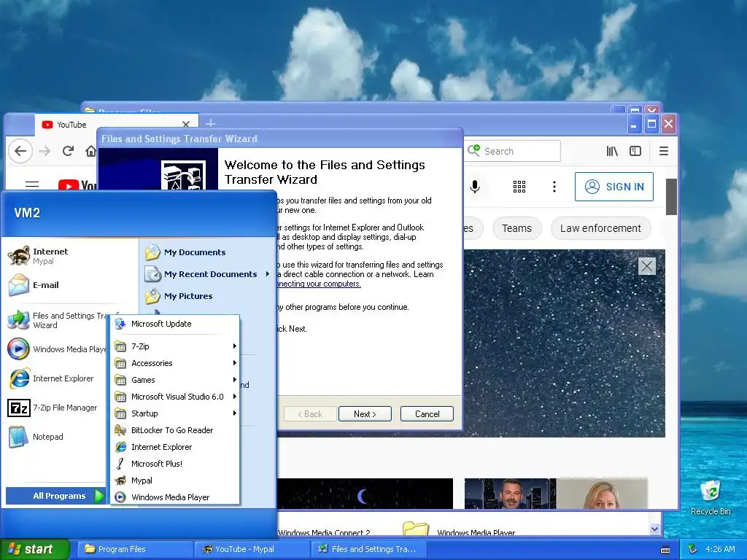Image resolution: width=747 pixels, height=560 pixels.
Task: Expand the Startup program group
Action: [175, 413]
